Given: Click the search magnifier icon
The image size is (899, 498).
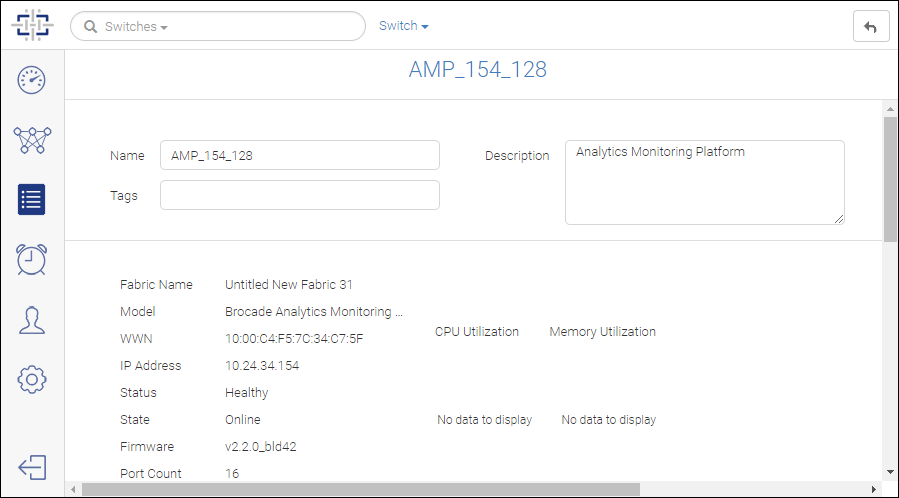Looking at the screenshot, I should click(x=90, y=27).
